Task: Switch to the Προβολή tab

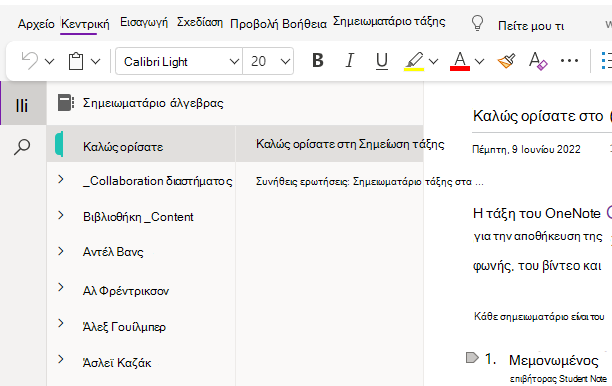Action: point(254,24)
